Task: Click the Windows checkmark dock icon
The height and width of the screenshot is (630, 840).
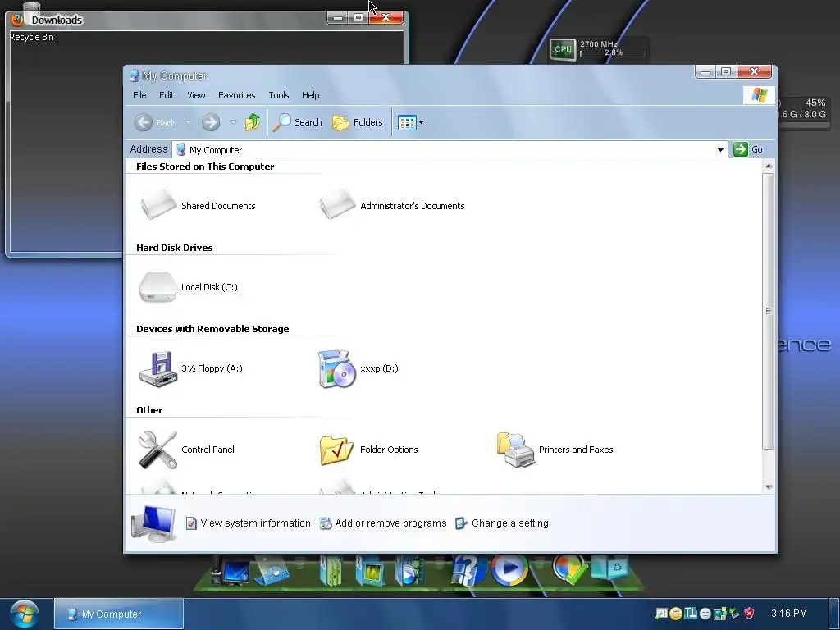Action: click(x=569, y=569)
